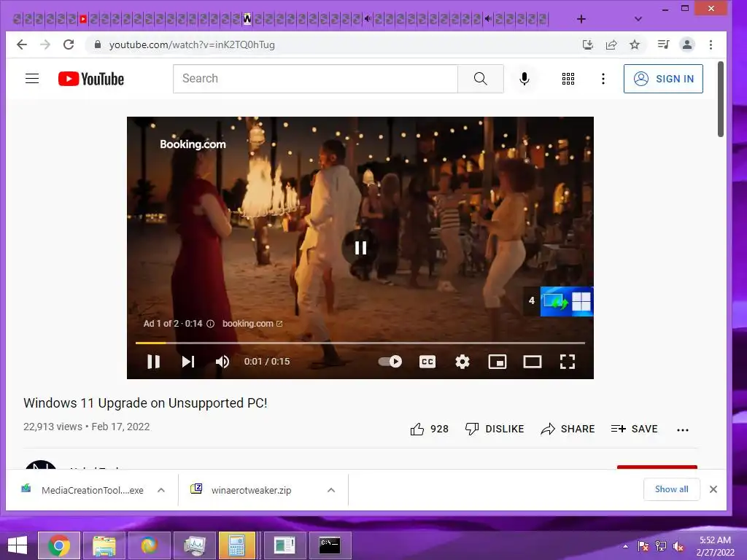
Task: Mute the video volume
Action: point(222,362)
